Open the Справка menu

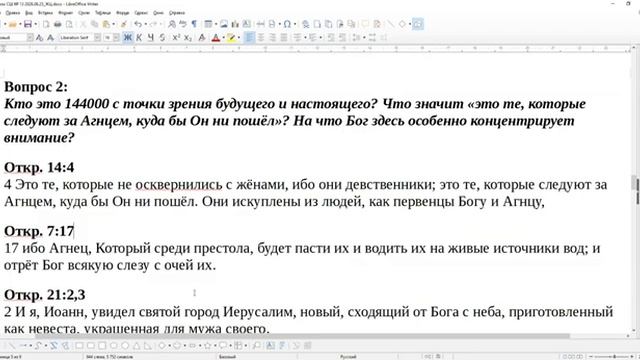pyautogui.click(x=177, y=13)
